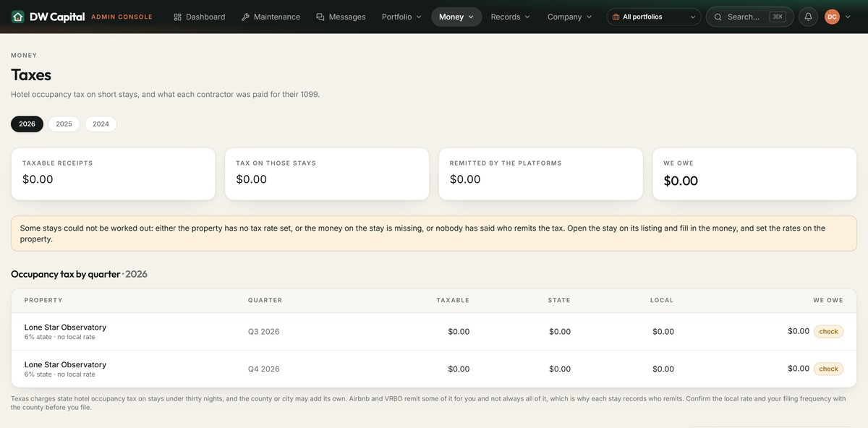The width and height of the screenshot is (868, 428).
Task: Click the ⌘K shortcut badge
Action: pos(778,17)
